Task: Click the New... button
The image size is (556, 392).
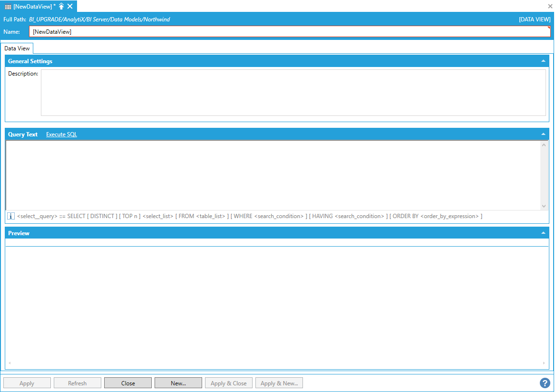Action: [x=178, y=383]
